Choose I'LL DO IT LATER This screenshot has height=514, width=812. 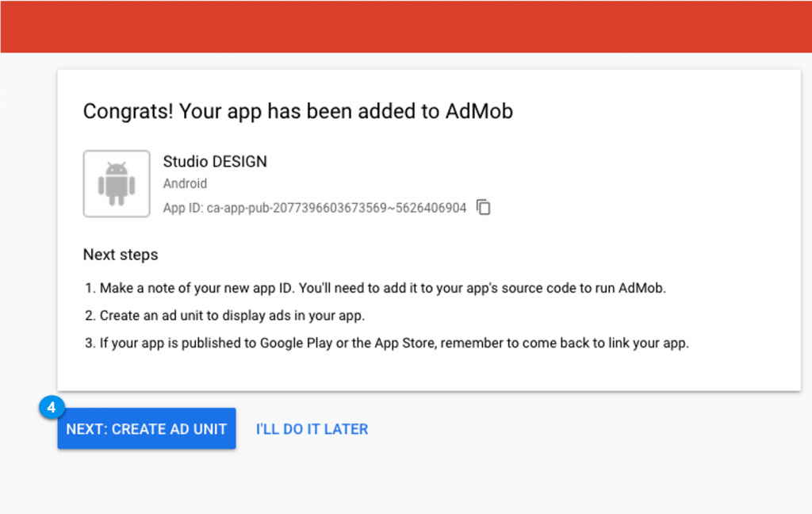click(311, 428)
